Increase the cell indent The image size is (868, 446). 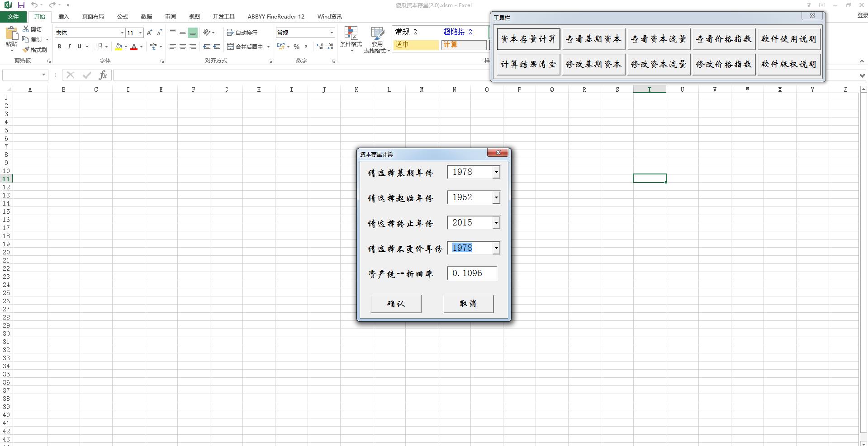click(x=217, y=47)
